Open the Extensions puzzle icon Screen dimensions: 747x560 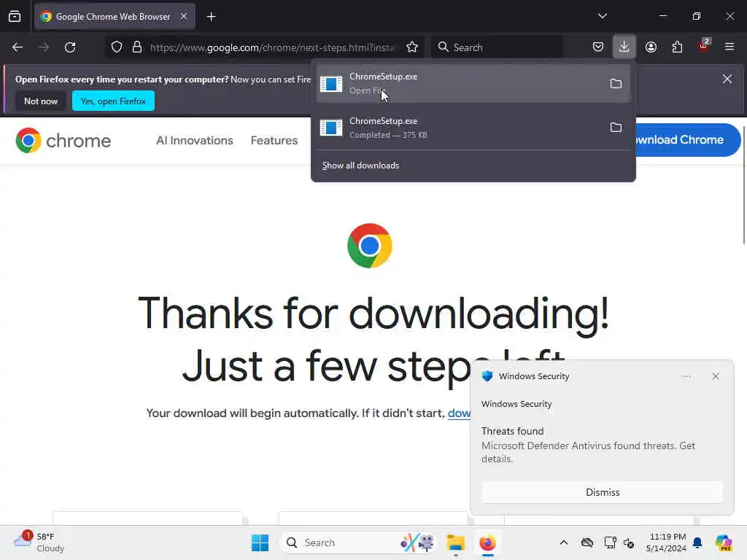pos(677,47)
